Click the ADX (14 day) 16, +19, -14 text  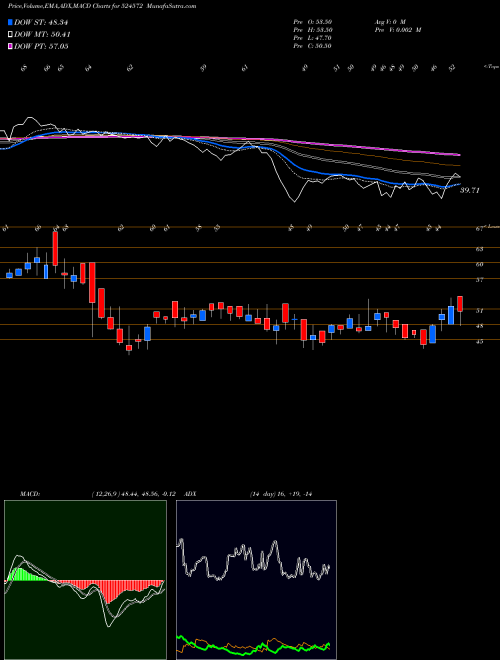coord(281,494)
